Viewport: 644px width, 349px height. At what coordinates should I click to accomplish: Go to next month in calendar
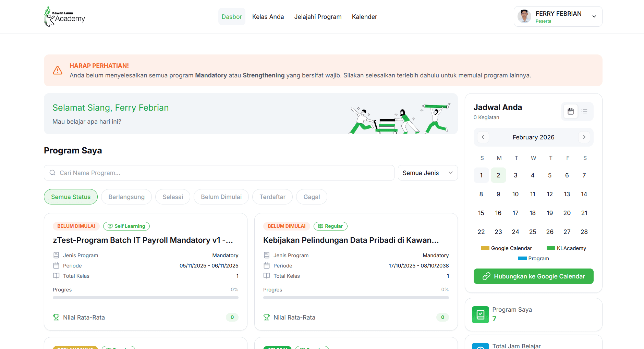[584, 137]
